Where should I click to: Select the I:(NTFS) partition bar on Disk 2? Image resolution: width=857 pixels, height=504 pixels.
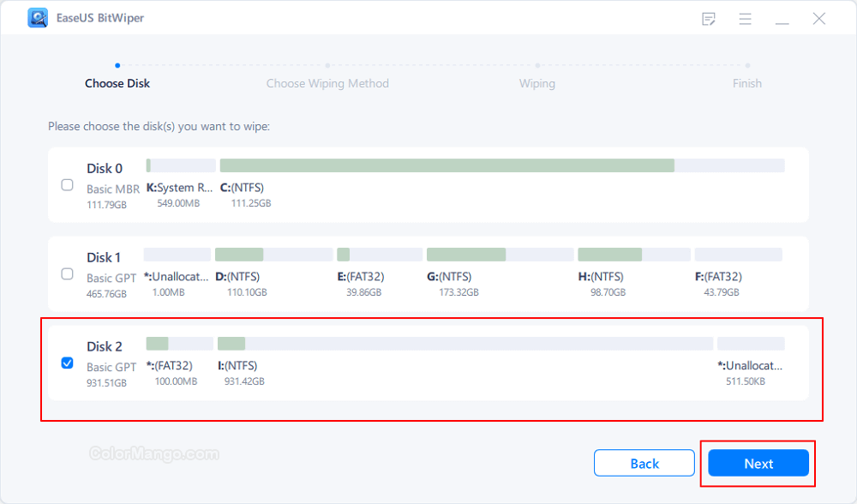tap(464, 344)
